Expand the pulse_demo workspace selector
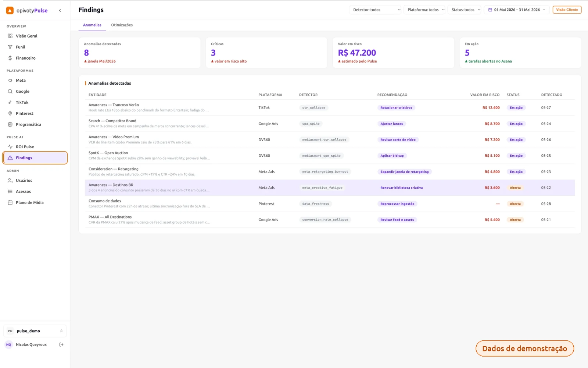 click(35, 331)
